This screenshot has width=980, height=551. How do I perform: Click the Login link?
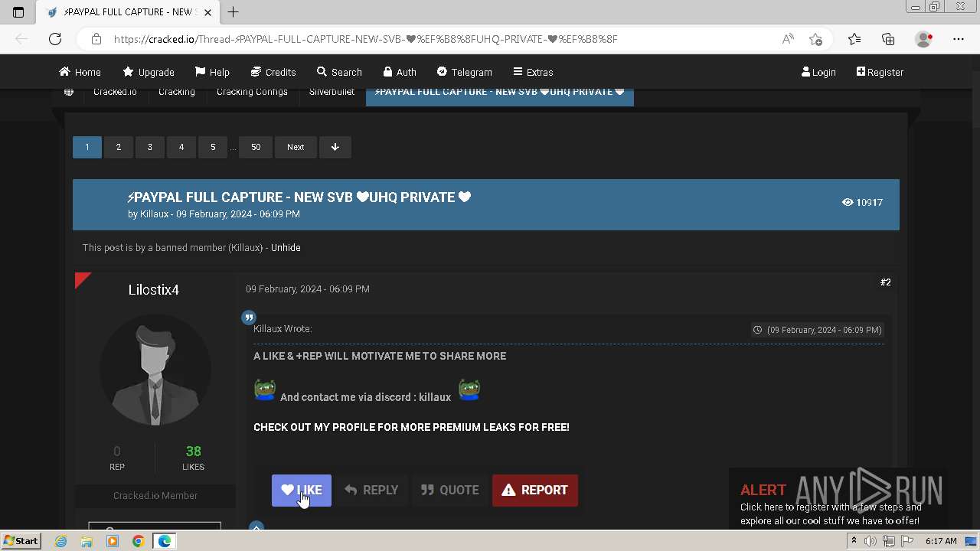818,72
